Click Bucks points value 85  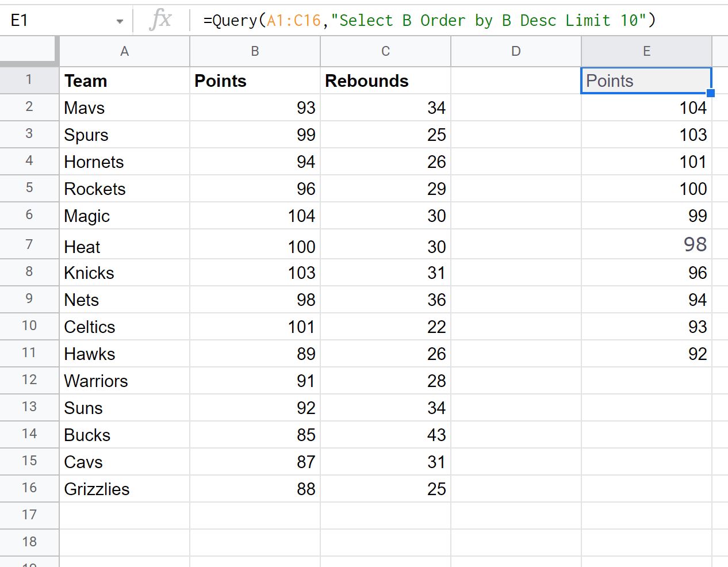(x=255, y=435)
